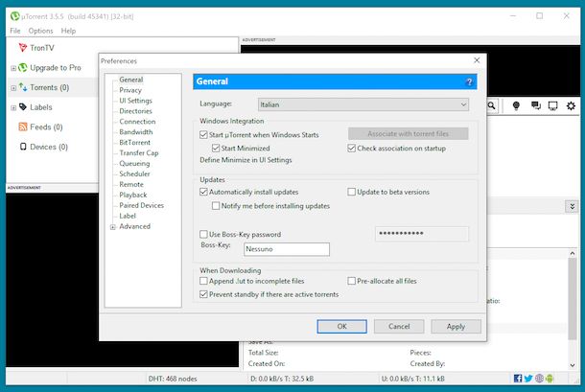The width and height of the screenshot is (585, 392).
Task: Check Append .!ut to incomplete files
Action: tap(203, 281)
